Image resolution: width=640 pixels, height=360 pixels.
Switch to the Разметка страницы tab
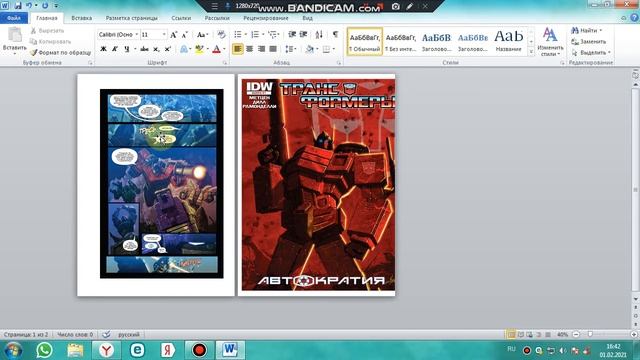click(x=131, y=18)
